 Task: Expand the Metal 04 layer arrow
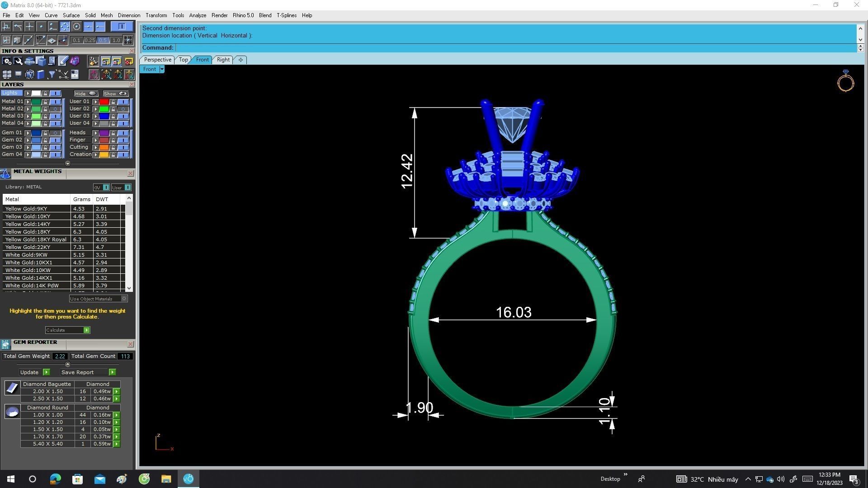28,123
